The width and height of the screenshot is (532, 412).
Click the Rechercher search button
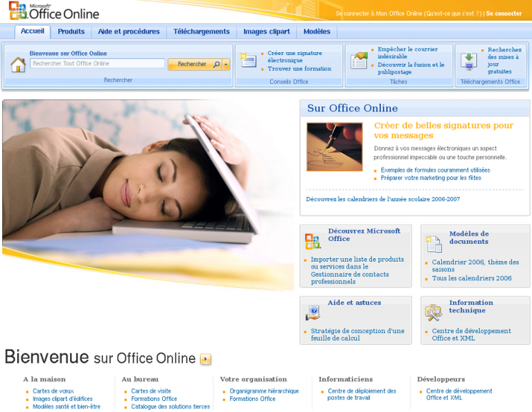point(195,64)
